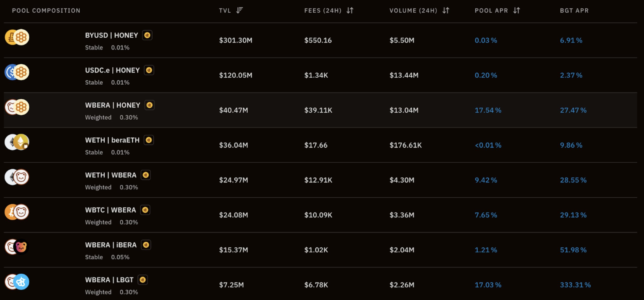Click the WBERA | LBGT token pair icons
The width and height of the screenshot is (644, 300).
[17, 282]
